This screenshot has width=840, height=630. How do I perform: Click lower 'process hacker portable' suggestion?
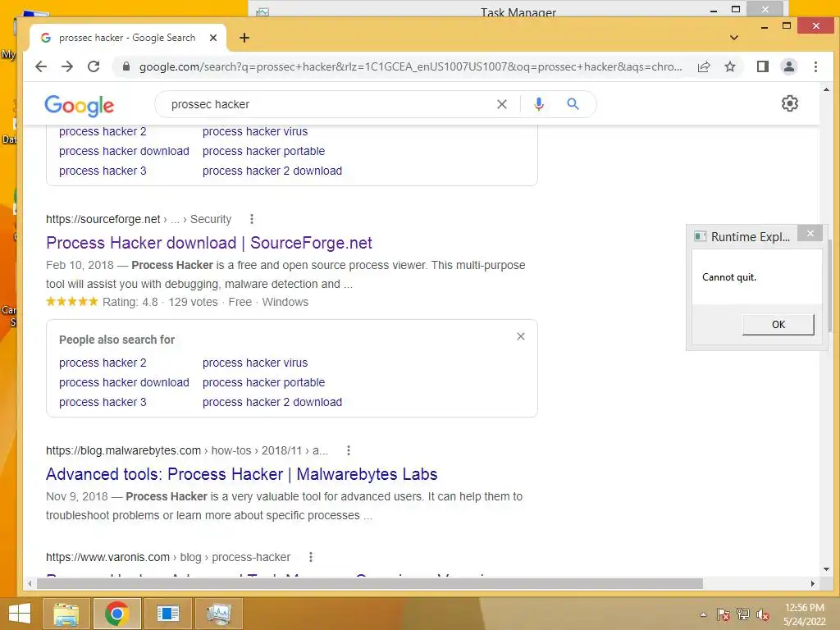(263, 382)
